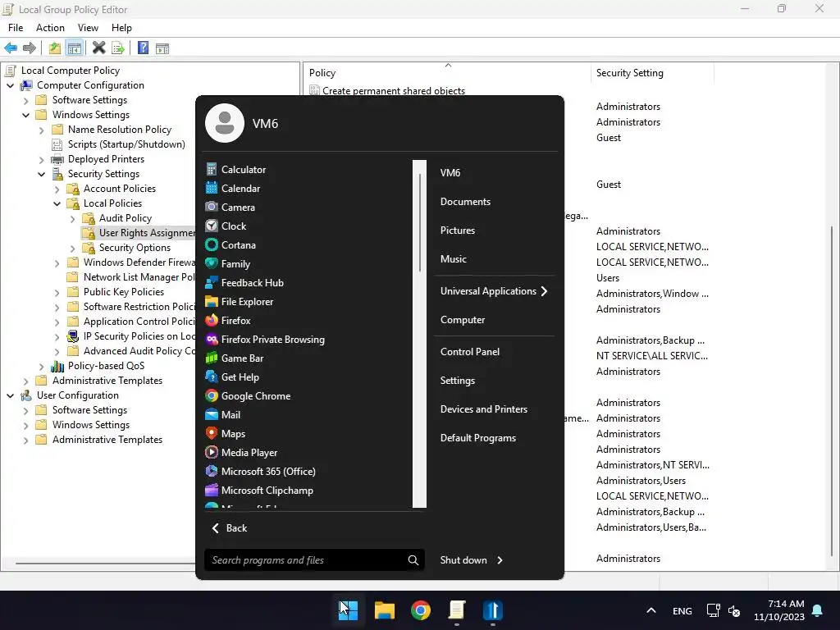The height and width of the screenshot is (630, 840).
Task: Open Devices and Printers
Action: pyautogui.click(x=484, y=409)
